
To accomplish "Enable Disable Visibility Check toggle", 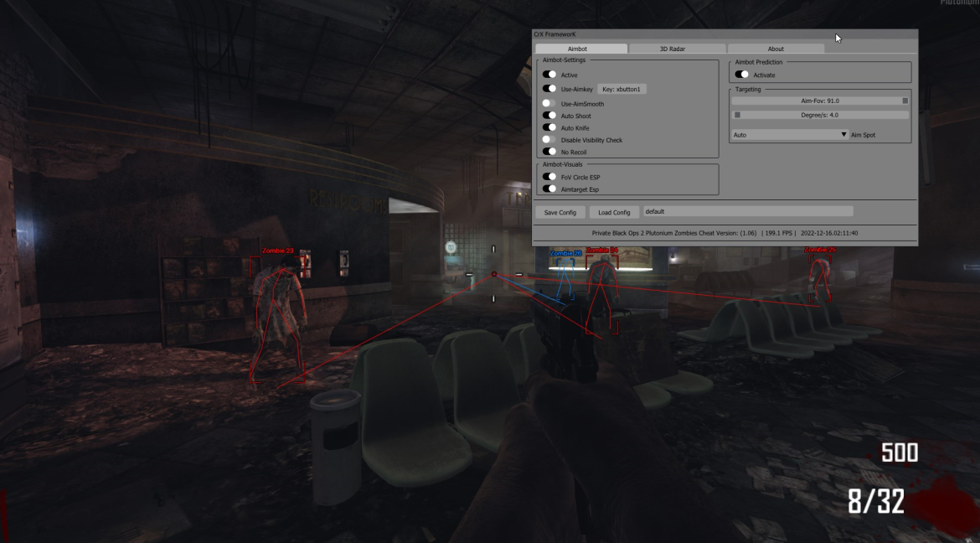I will point(549,139).
